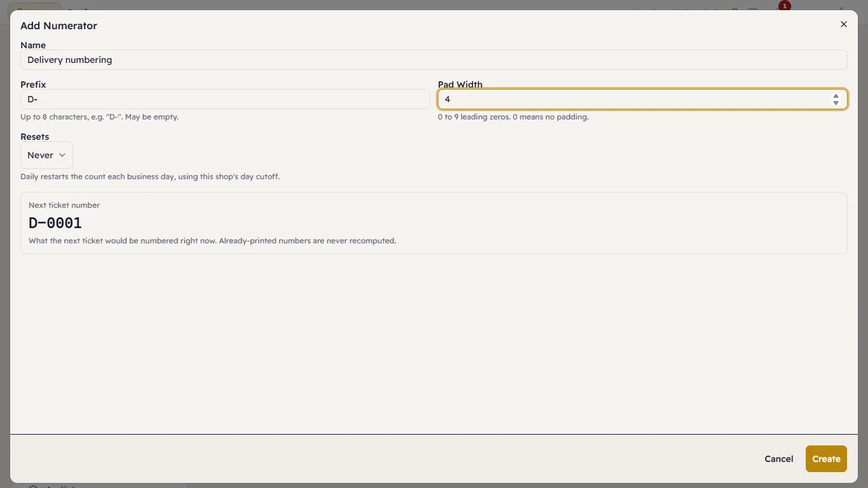Viewport: 868px width, 488px height.
Task: Click the 'Name' field label
Action: click(x=33, y=45)
